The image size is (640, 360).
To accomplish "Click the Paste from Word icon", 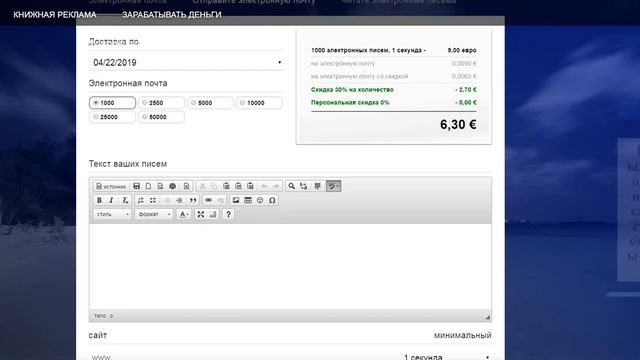I will (250, 186).
